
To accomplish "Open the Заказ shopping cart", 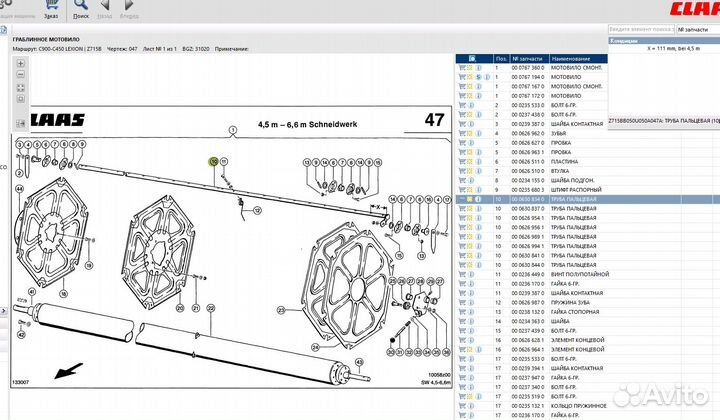I will click(x=52, y=6).
